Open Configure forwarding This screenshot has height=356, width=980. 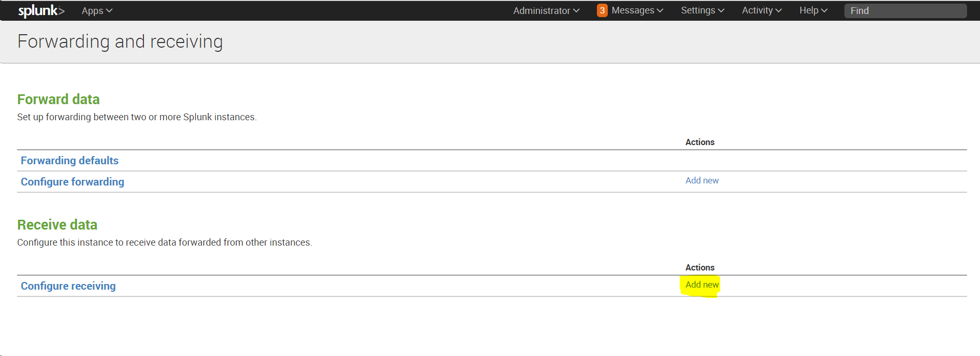tap(72, 182)
